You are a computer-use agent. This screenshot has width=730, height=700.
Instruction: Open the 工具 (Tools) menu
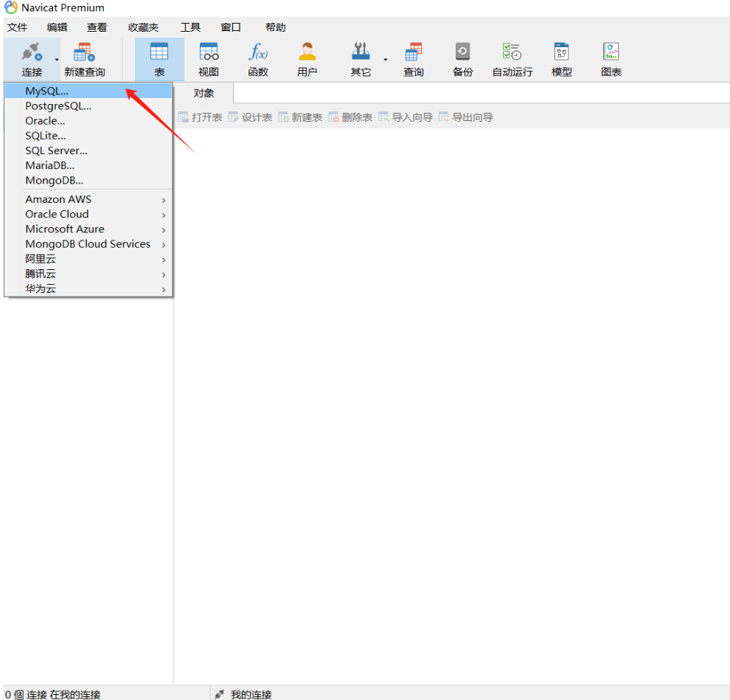click(190, 27)
